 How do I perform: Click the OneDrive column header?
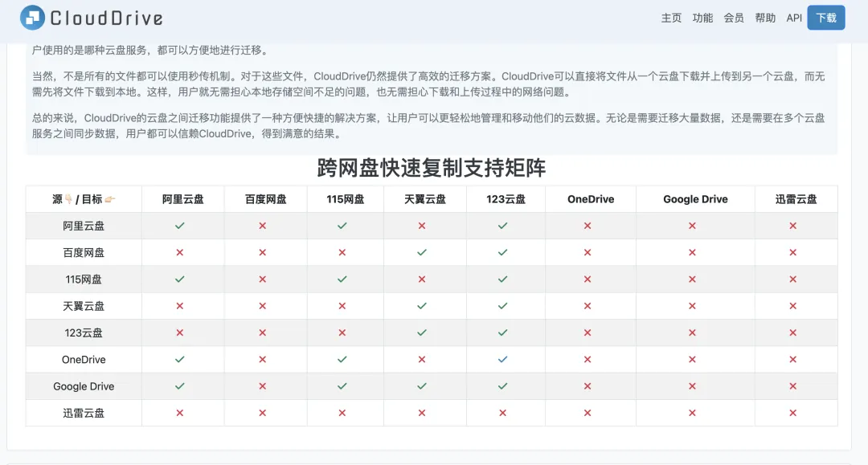pyautogui.click(x=591, y=199)
